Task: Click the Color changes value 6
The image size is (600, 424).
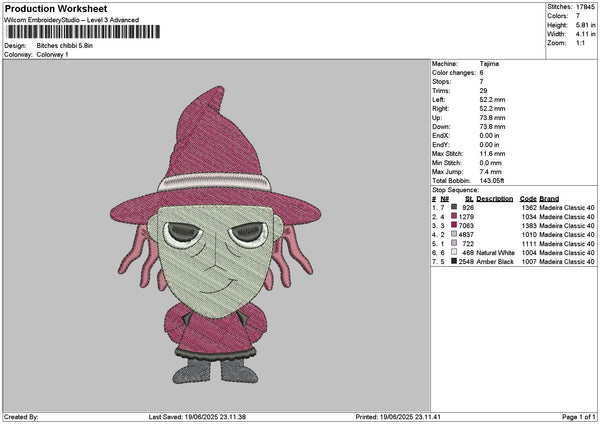Action: point(481,73)
